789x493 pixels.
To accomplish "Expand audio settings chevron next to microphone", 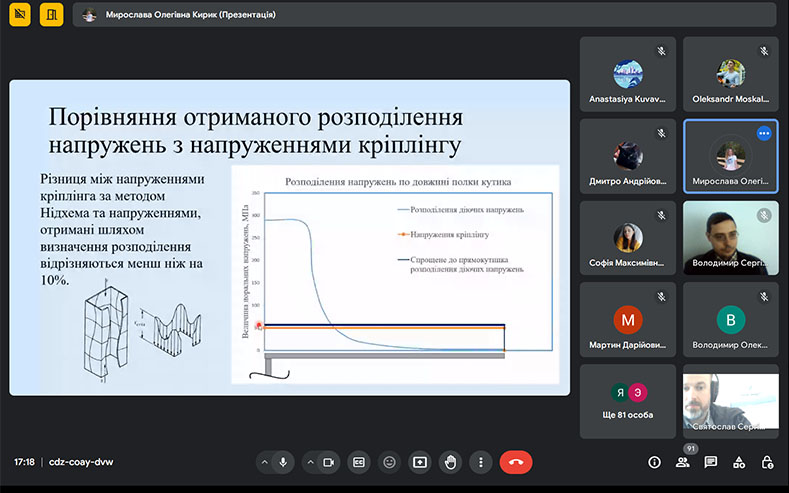I will coord(264,462).
